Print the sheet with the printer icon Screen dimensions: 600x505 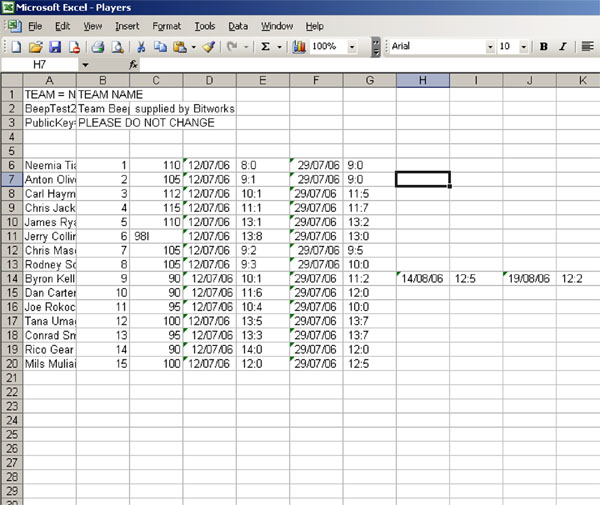point(98,47)
